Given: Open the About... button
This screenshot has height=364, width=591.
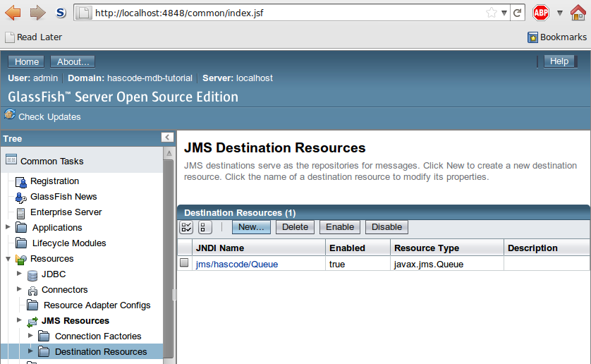Looking at the screenshot, I should pyautogui.click(x=73, y=61).
